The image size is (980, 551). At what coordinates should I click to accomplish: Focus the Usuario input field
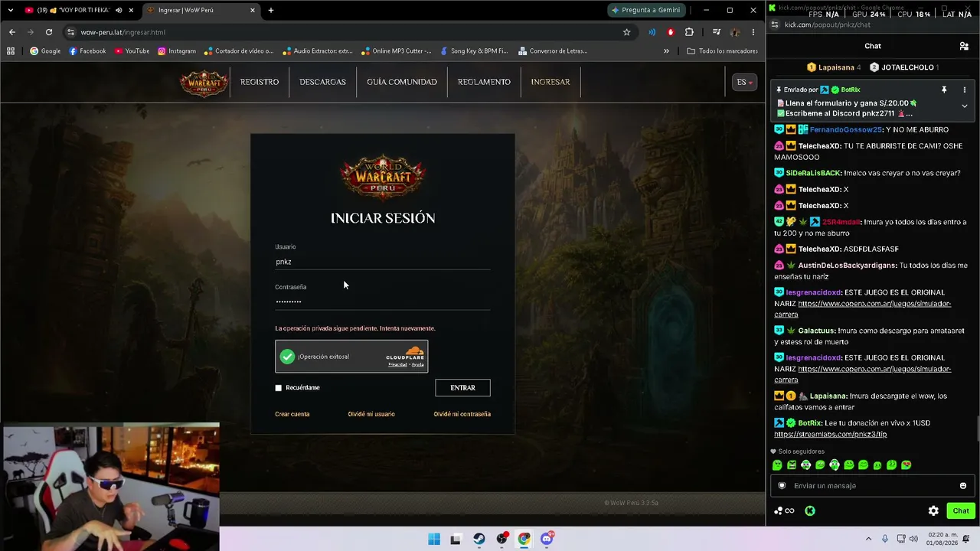[383, 262]
